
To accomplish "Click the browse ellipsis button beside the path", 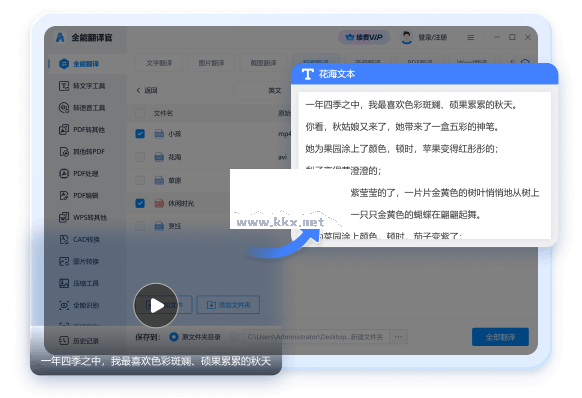I will (x=398, y=337).
